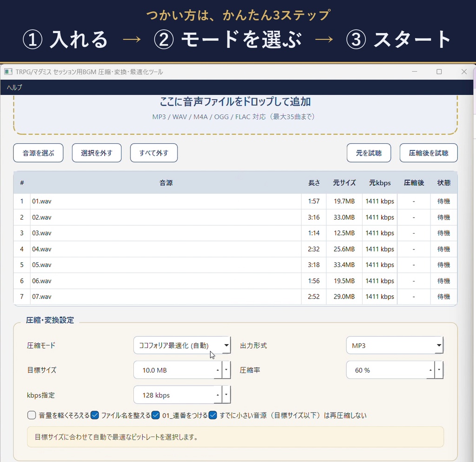Screen dimensions: 476x462
Task: Select the 07.wav row
Action: click(x=235, y=296)
